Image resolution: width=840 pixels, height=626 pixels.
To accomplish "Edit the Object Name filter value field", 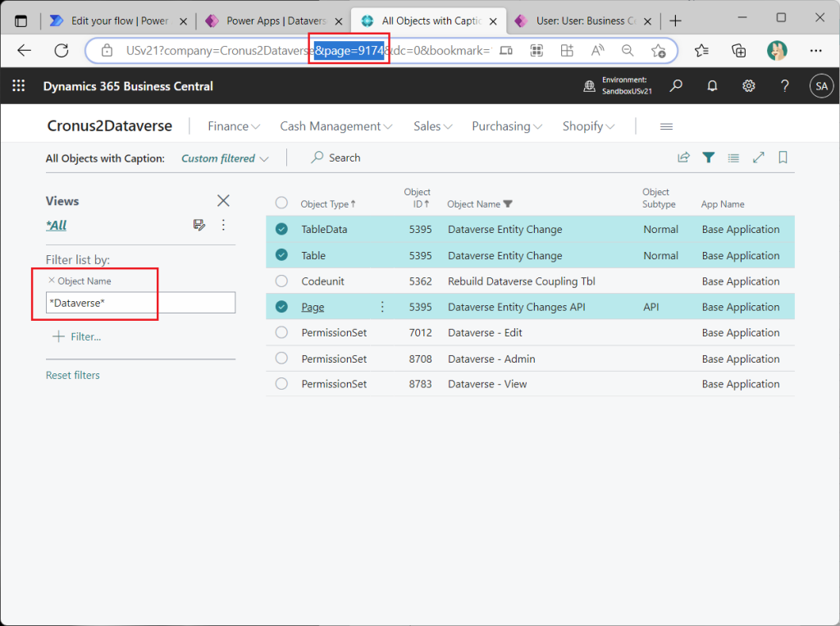I will (x=140, y=303).
